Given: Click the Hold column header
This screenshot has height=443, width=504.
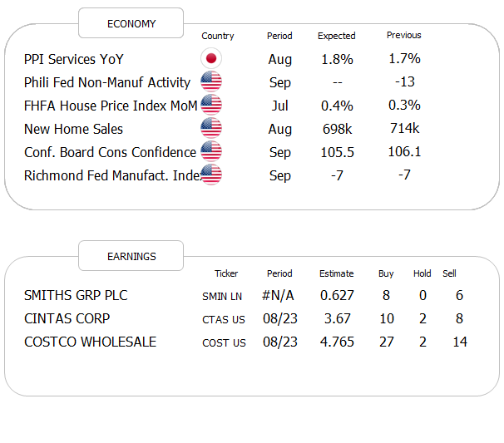Looking at the screenshot, I should click(x=422, y=273).
